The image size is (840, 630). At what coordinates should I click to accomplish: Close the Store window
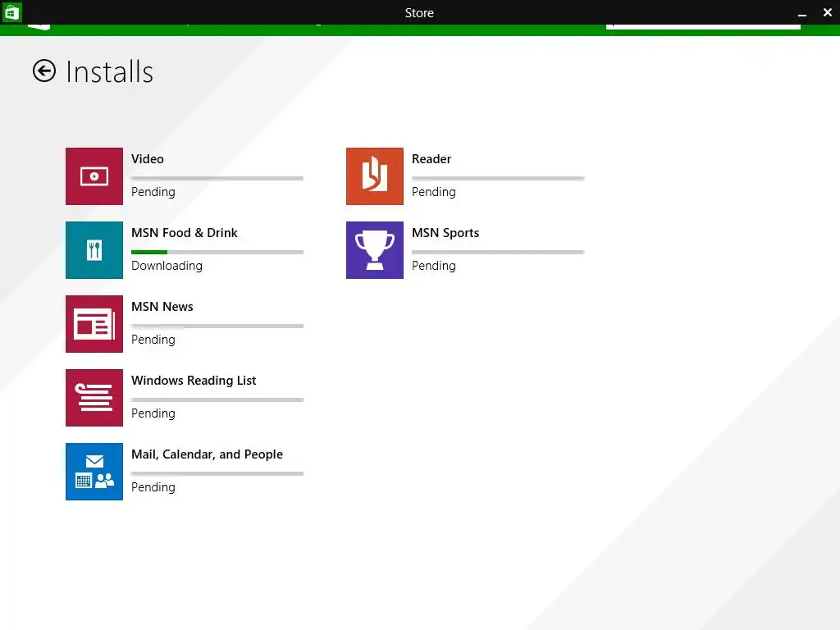pos(828,12)
